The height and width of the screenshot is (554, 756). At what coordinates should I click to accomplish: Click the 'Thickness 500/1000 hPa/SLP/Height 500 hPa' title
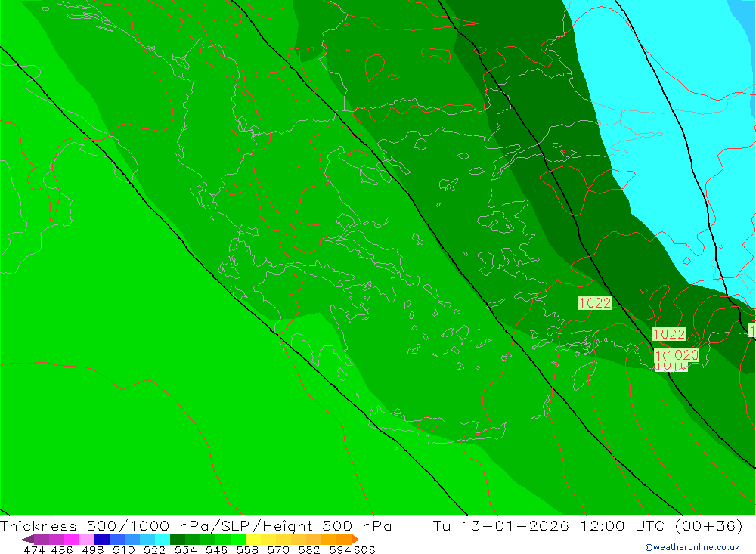tap(196, 525)
